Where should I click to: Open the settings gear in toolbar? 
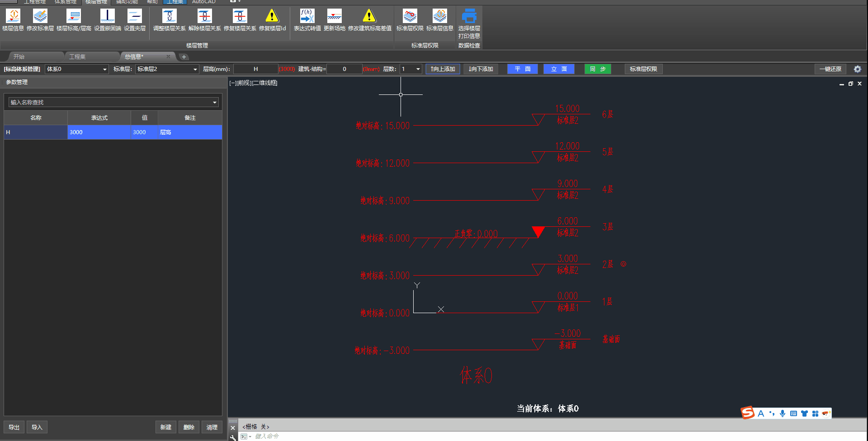pyautogui.click(x=857, y=69)
